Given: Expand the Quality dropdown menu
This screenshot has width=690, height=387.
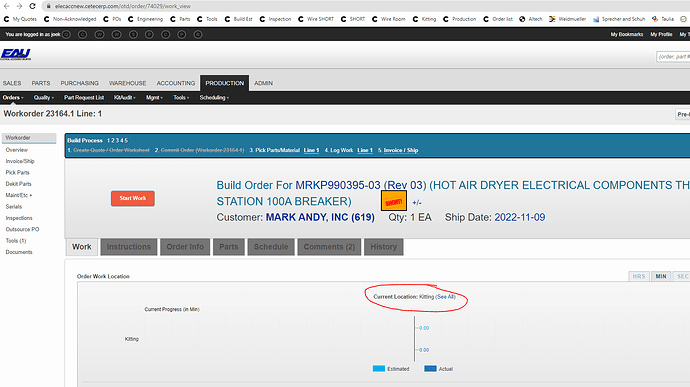Looking at the screenshot, I should (x=44, y=98).
